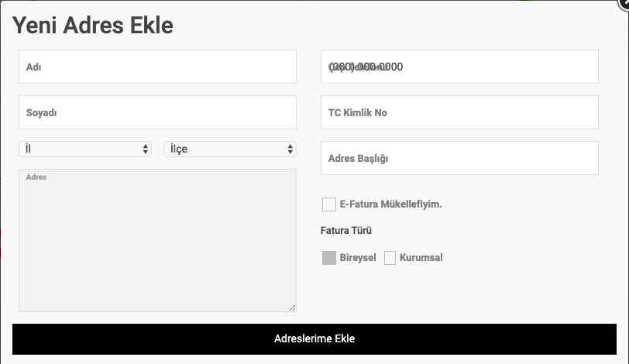This screenshot has height=364, width=629.
Task: Submit with Adreslerime Ekle button
Action: (314, 339)
